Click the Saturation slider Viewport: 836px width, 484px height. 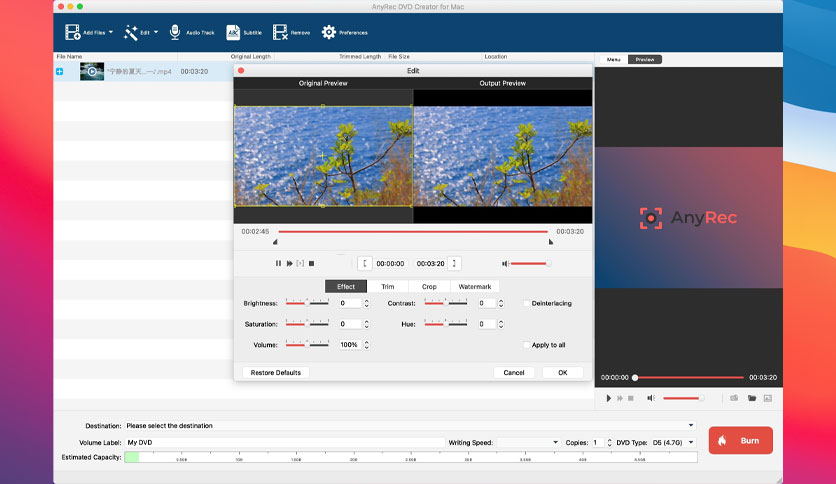[x=307, y=324]
